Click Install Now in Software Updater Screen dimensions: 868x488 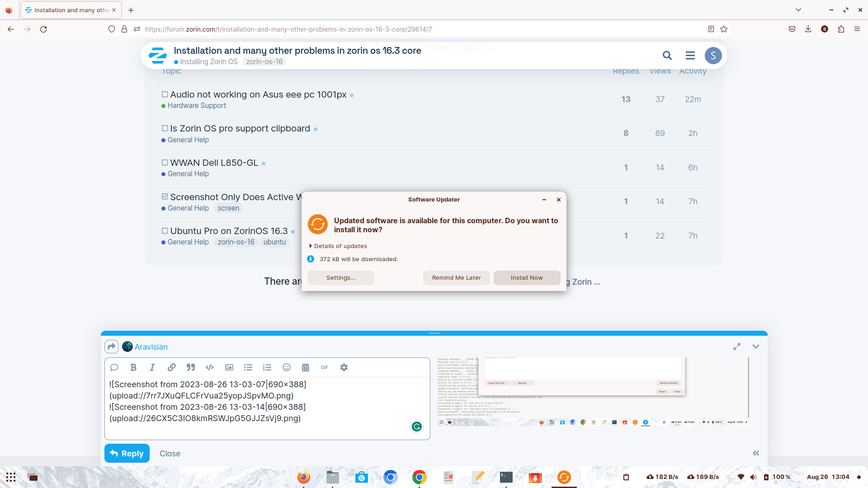(x=527, y=278)
